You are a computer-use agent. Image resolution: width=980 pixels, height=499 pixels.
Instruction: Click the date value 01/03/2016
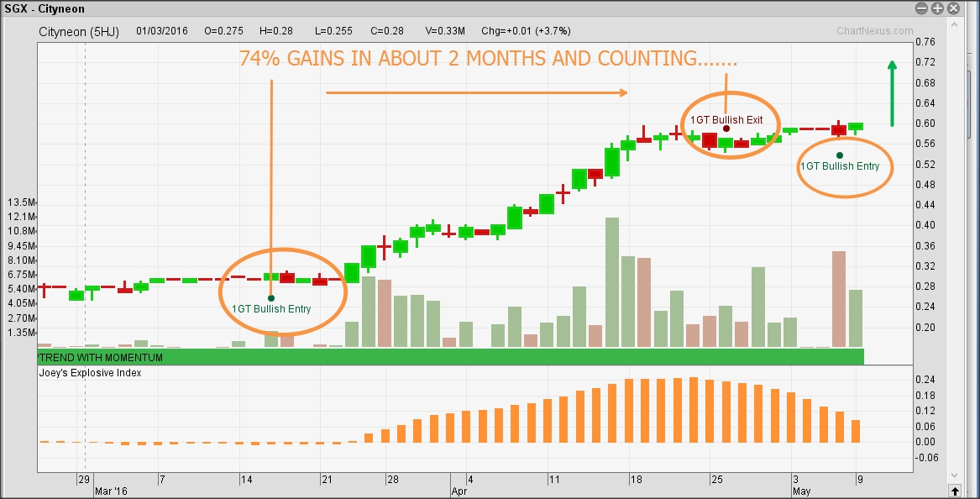pyautogui.click(x=162, y=30)
